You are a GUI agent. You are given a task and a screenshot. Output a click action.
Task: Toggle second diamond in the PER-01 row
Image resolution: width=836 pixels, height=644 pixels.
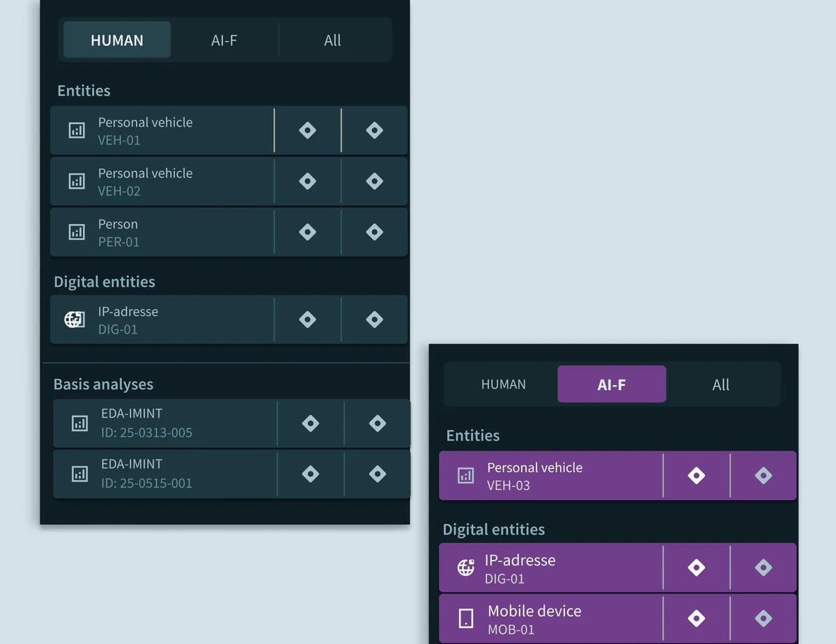click(375, 232)
